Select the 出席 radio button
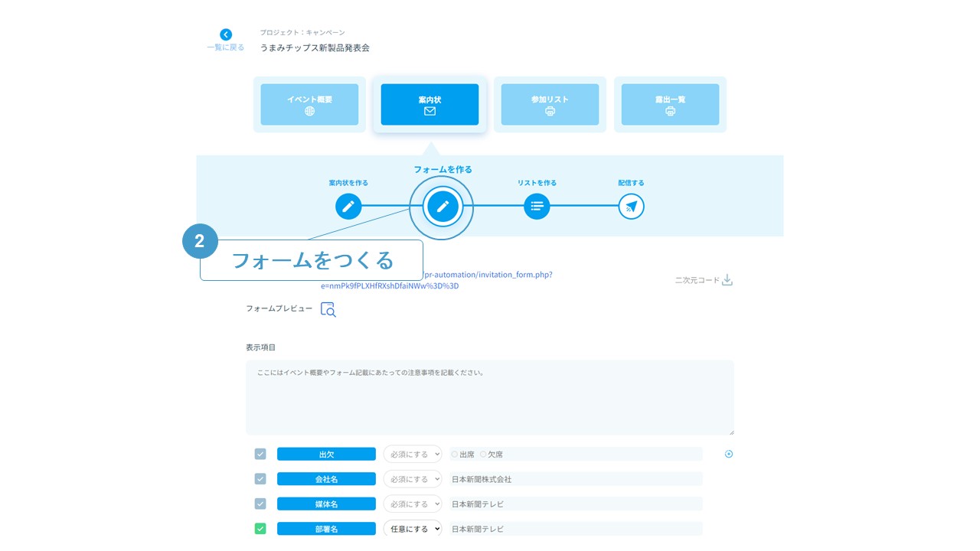 (x=455, y=454)
